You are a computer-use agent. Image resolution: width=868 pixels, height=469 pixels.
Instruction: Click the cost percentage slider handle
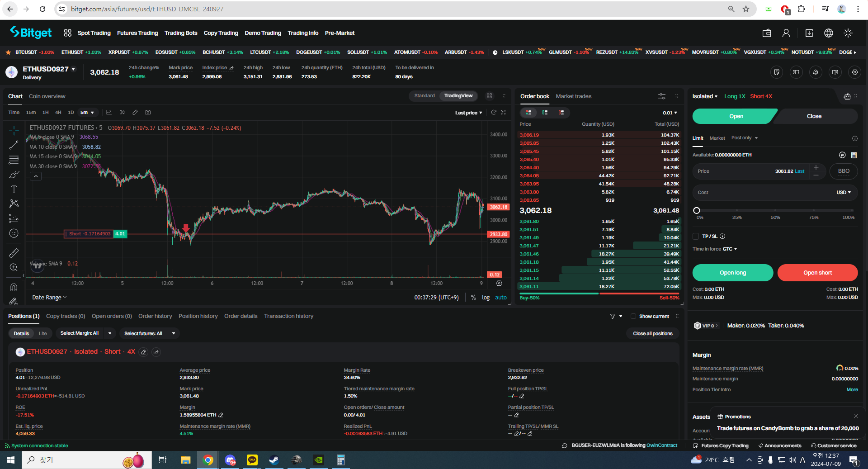pyautogui.click(x=697, y=210)
